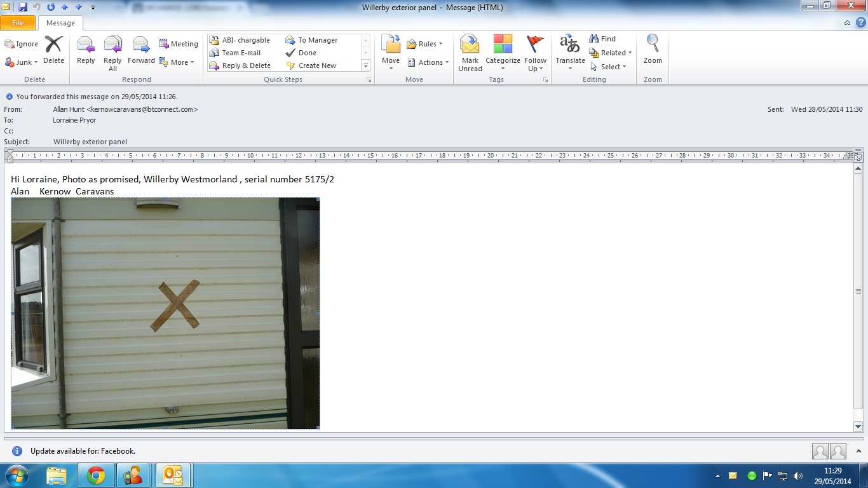Expand the Quick Steps gallery list
This screenshot has height=488, width=868.
tap(365, 65)
